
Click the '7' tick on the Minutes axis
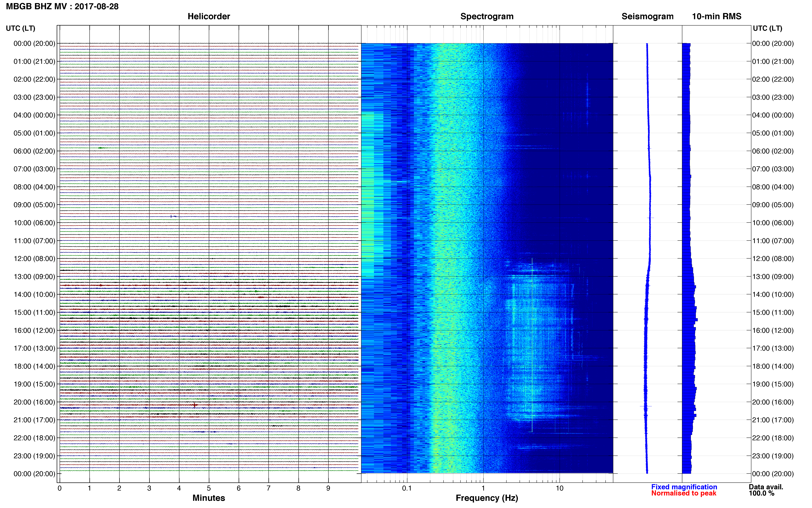point(269,488)
